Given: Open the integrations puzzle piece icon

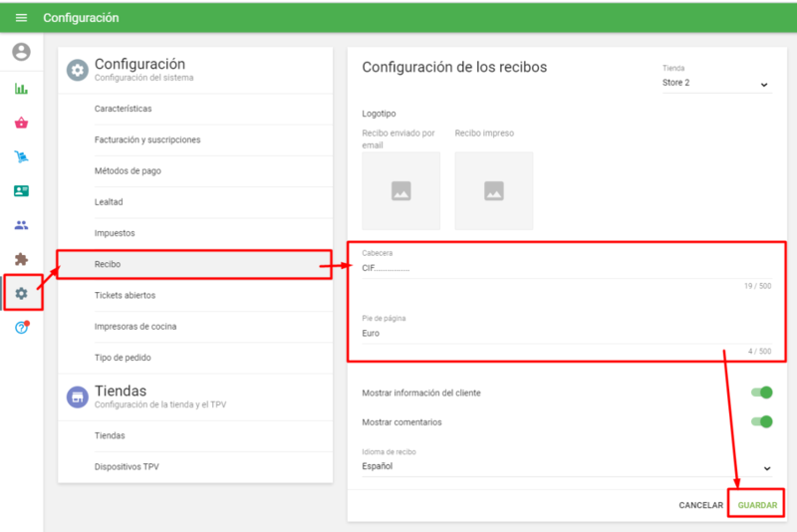Looking at the screenshot, I should pyautogui.click(x=21, y=259).
